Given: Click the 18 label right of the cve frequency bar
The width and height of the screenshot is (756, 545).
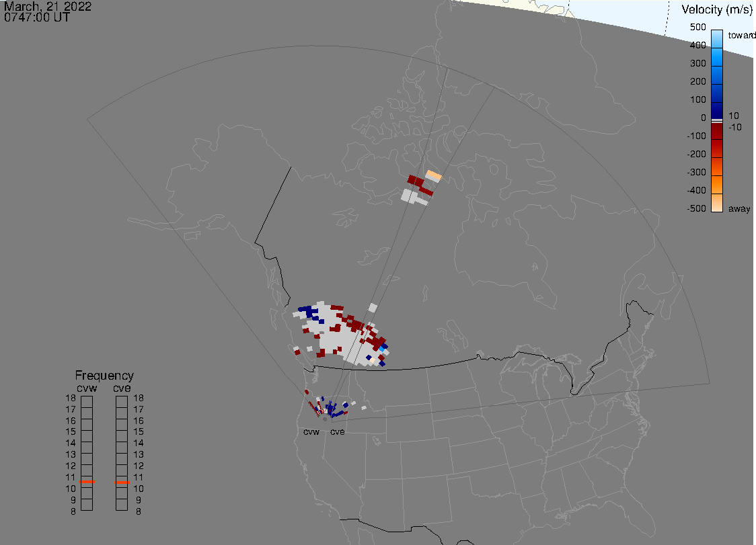Looking at the screenshot, I should [x=139, y=398].
